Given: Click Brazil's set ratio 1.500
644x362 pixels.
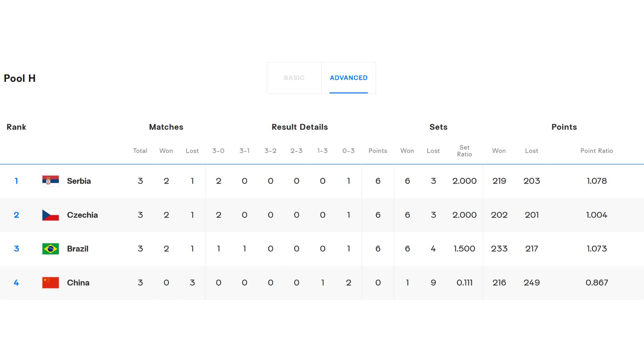Looking at the screenshot, I should coord(465,249).
